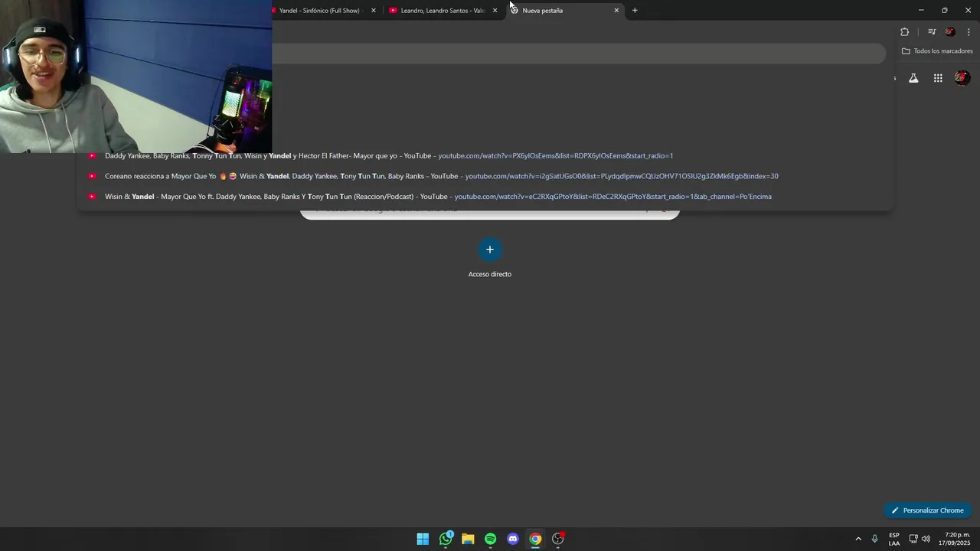
Task: Open File Explorer from the taskbar
Action: pyautogui.click(x=468, y=539)
